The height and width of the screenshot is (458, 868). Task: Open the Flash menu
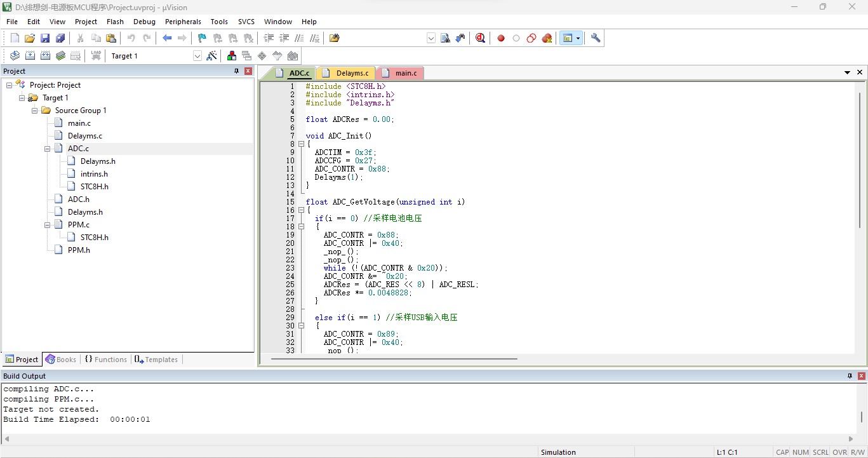(x=115, y=22)
